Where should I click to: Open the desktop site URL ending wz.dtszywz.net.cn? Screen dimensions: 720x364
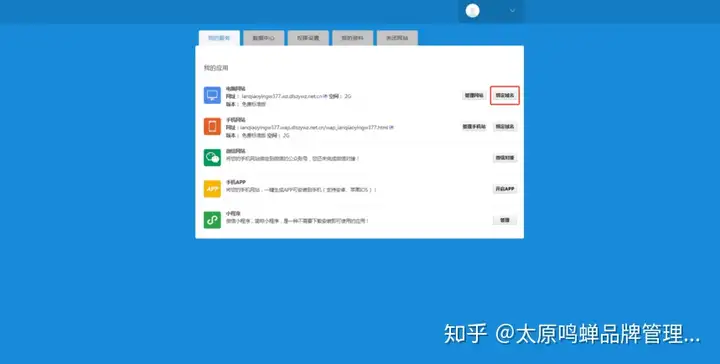[282, 96]
